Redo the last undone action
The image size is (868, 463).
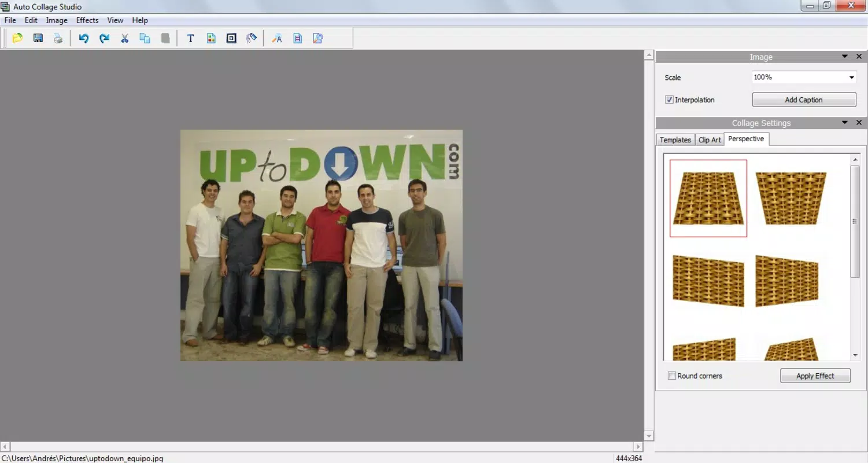tap(104, 38)
